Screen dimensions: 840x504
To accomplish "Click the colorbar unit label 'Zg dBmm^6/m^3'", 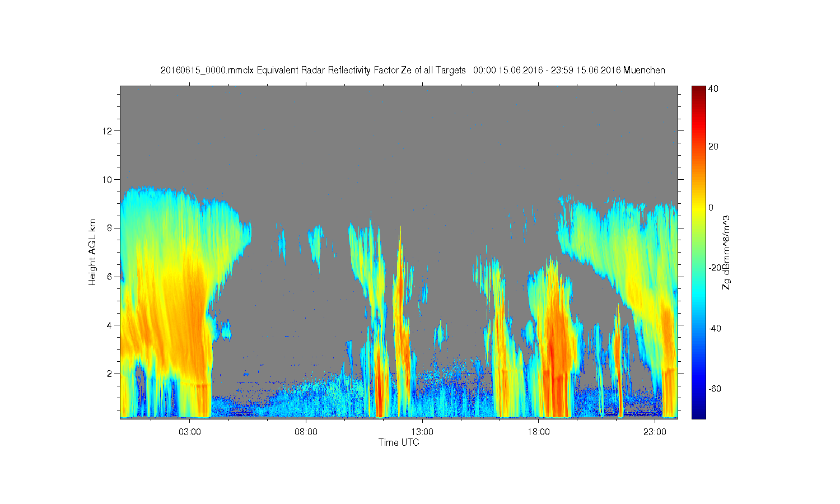I will coord(726,252).
